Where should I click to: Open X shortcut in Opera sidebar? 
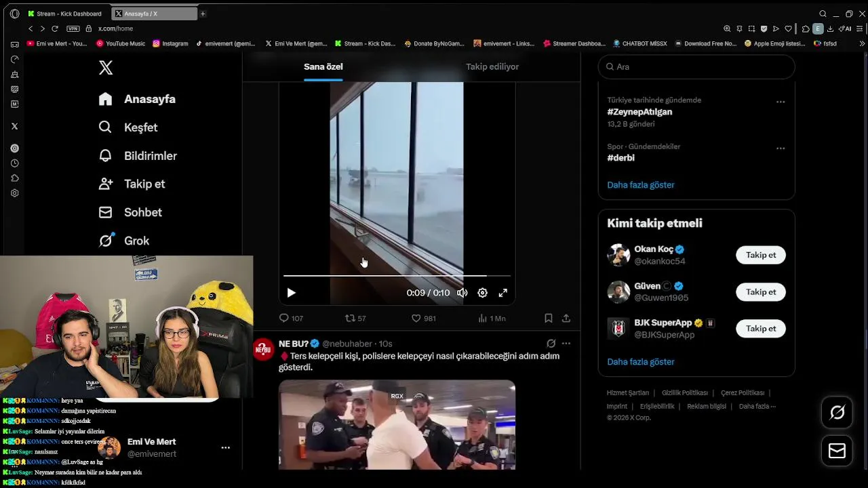[x=14, y=126]
